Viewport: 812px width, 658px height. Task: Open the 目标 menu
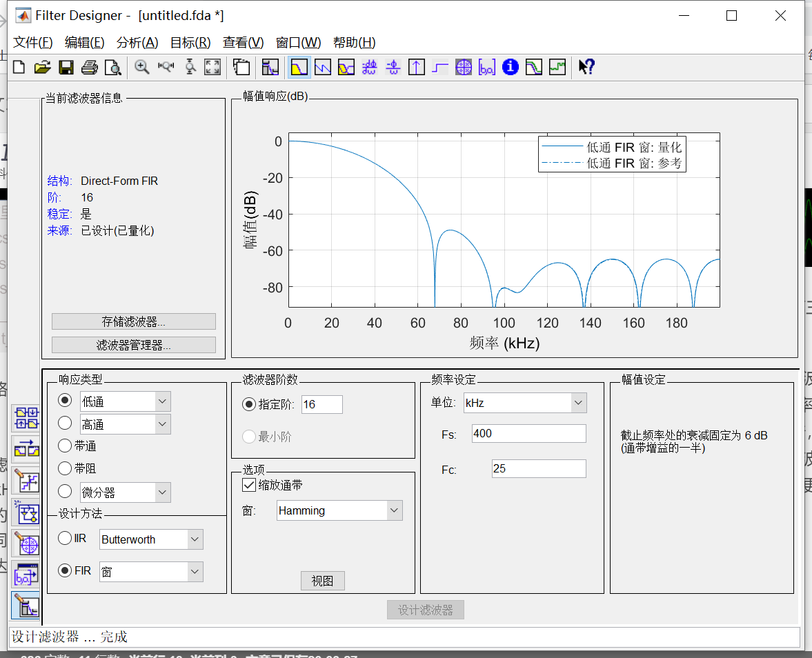[x=188, y=42]
